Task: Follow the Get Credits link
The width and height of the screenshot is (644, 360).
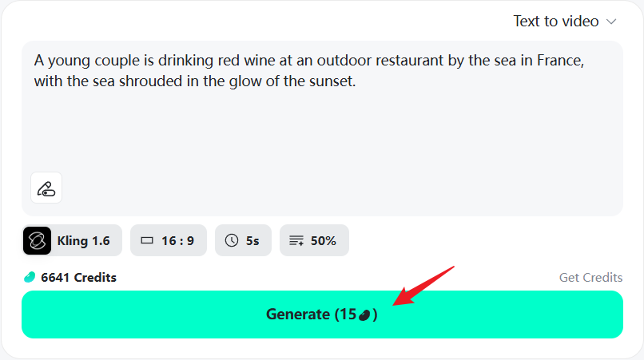Action: [x=590, y=278]
